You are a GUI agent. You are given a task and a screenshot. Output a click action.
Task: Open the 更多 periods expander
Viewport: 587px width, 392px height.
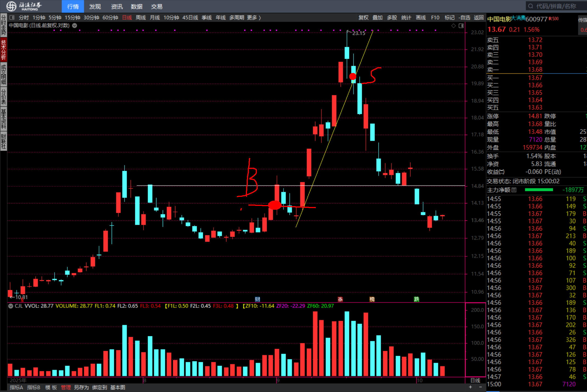click(254, 18)
